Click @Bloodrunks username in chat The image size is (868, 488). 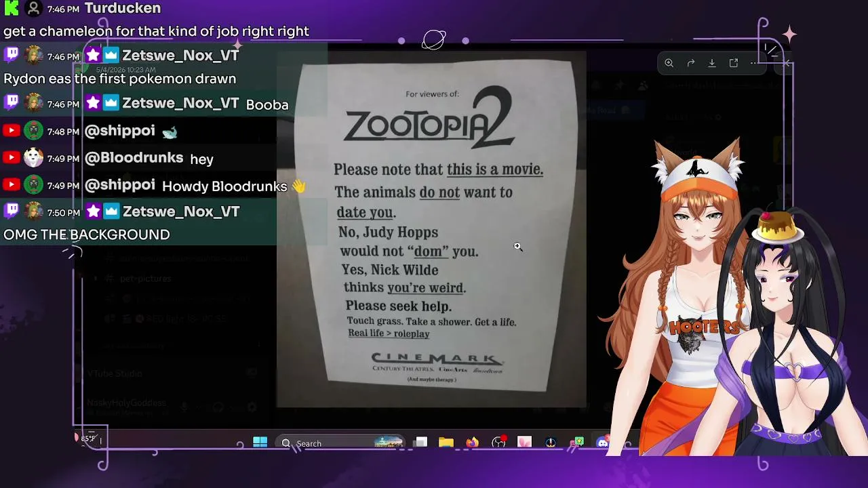click(x=134, y=158)
